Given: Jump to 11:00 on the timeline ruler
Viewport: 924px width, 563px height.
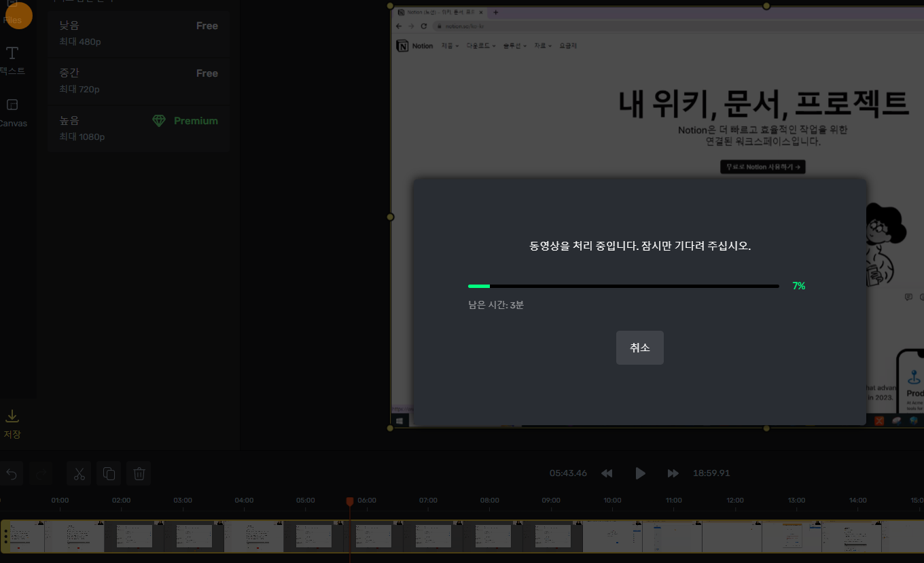Looking at the screenshot, I should coord(674,501).
